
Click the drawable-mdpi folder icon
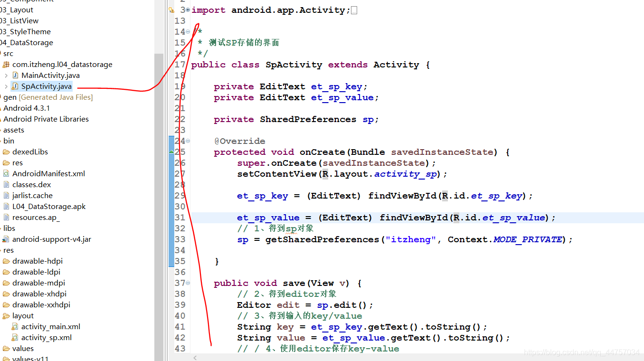click(6, 283)
